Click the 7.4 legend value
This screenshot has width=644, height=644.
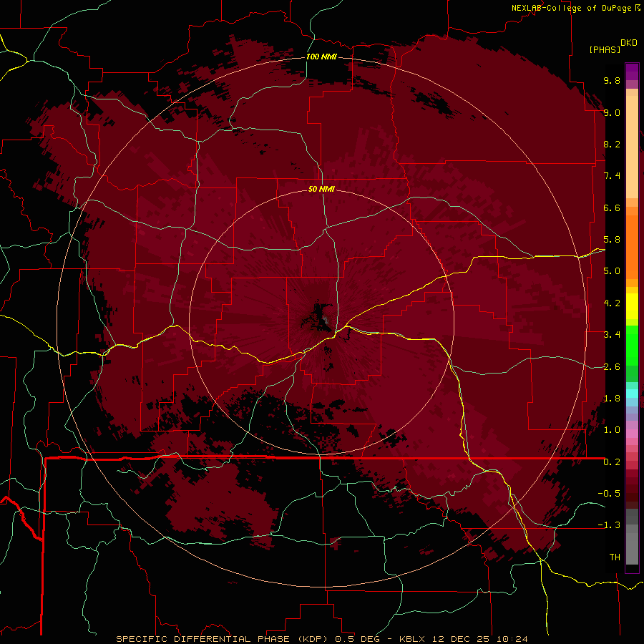click(x=612, y=176)
